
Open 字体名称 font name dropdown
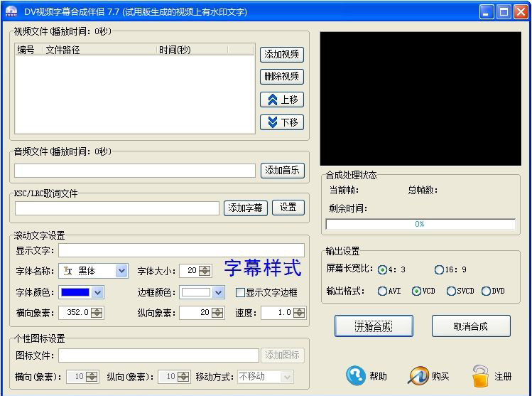click(121, 271)
